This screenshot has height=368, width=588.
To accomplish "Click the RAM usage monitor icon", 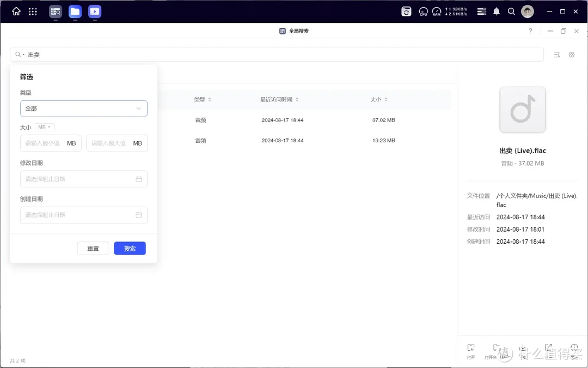I will point(437,11).
